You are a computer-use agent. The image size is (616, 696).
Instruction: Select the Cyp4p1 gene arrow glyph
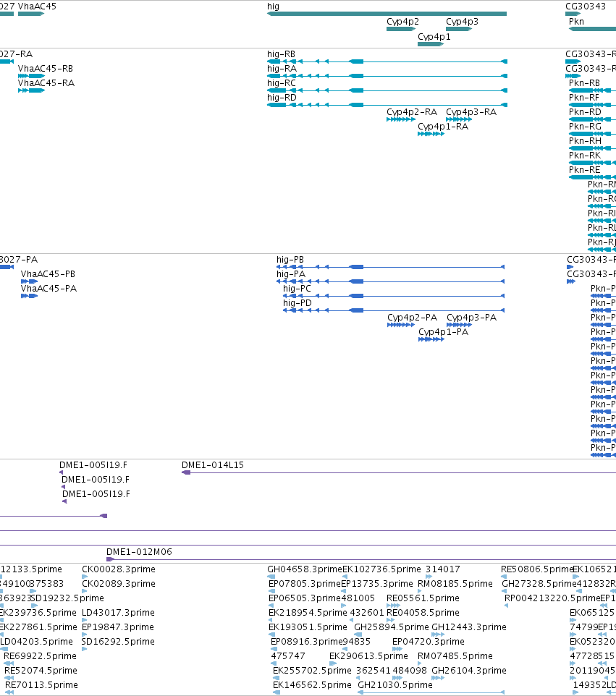click(431, 44)
